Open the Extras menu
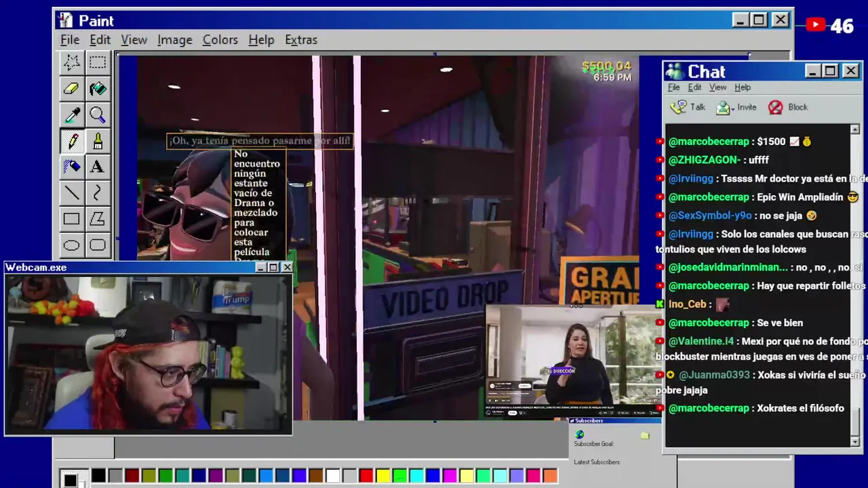The image size is (868, 488). (300, 40)
